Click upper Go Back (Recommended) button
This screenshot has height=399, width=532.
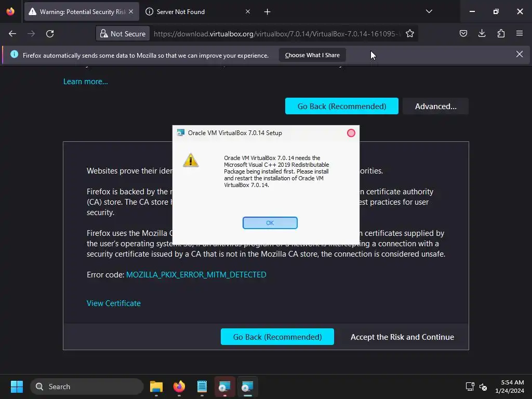(x=342, y=106)
